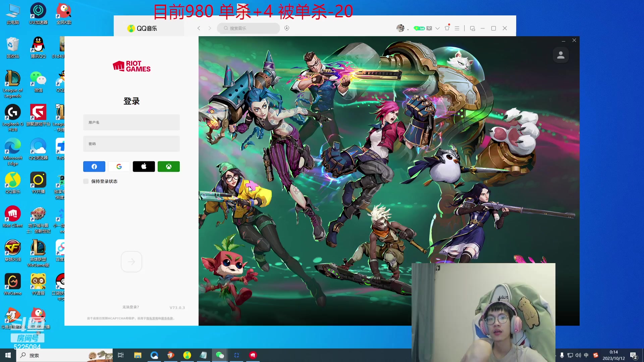644x362 pixels.
Task: Click the 密码 password field
Action: click(131, 144)
